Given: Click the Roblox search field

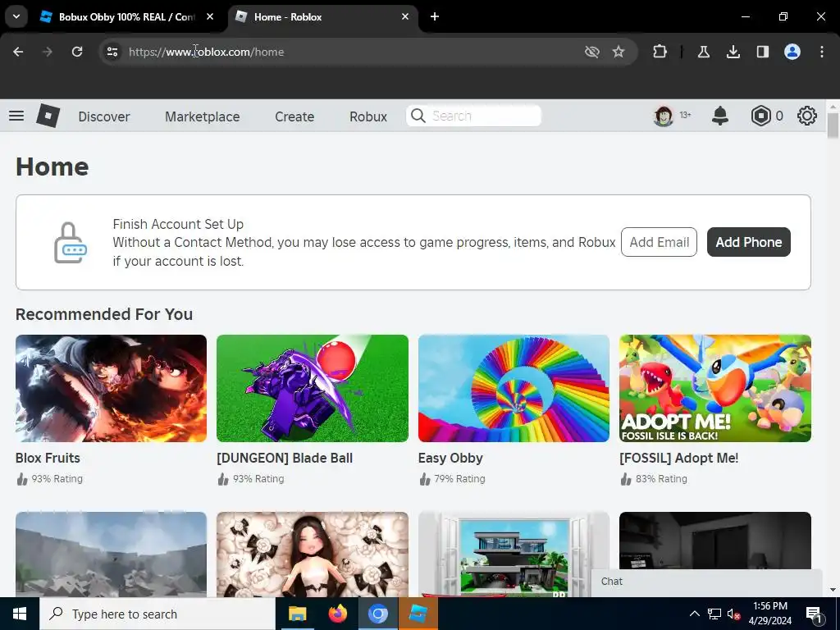Looking at the screenshot, I should (x=473, y=116).
